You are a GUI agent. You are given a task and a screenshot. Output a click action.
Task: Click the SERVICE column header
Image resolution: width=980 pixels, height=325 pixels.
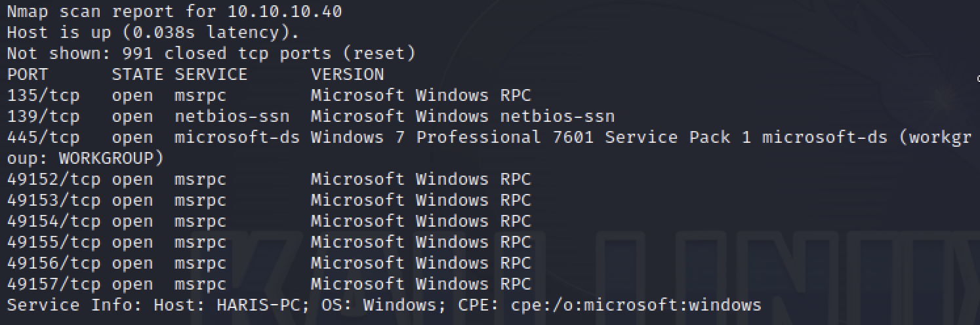[x=211, y=75]
